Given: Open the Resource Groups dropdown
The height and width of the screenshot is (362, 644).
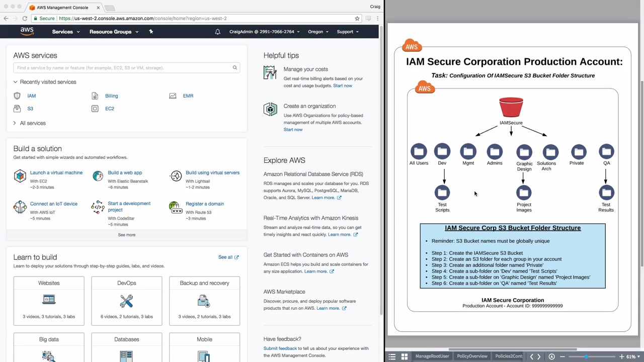Looking at the screenshot, I should click(x=114, y=32).
